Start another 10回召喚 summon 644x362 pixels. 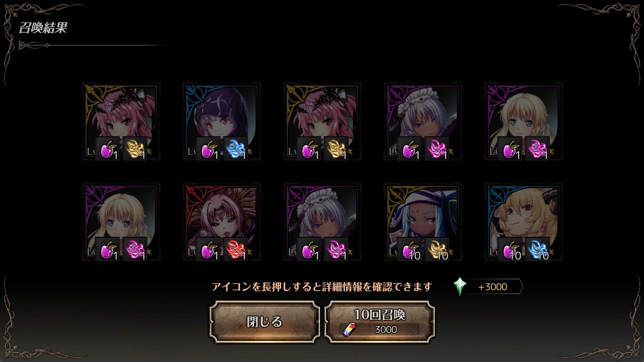click(379, 322)
